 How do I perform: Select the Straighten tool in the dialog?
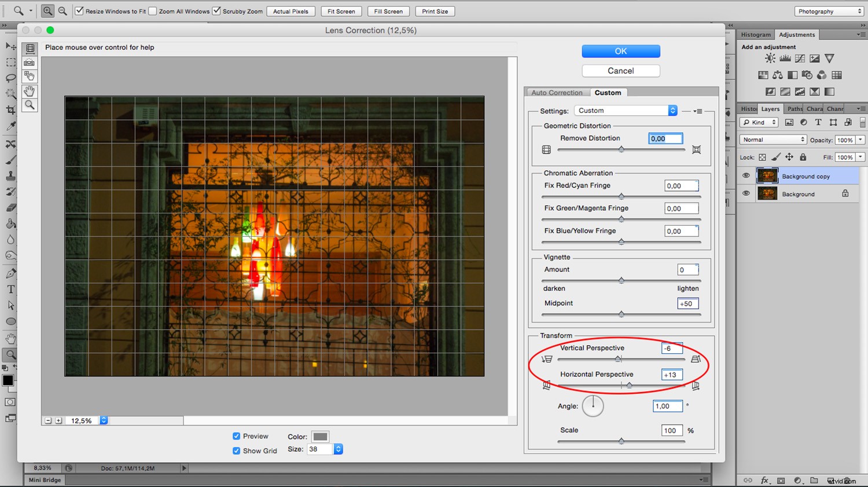coord(30,63)
